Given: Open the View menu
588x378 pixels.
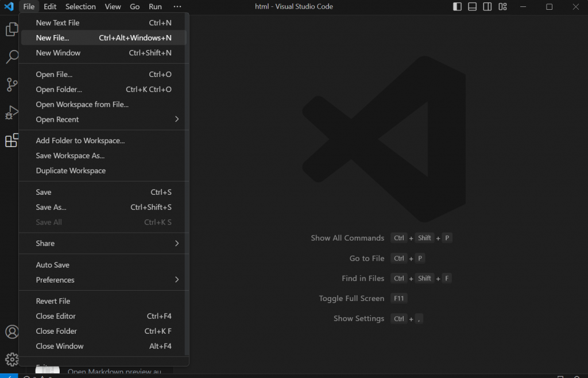Looking at the screenshot, I should tap(113, 6).
